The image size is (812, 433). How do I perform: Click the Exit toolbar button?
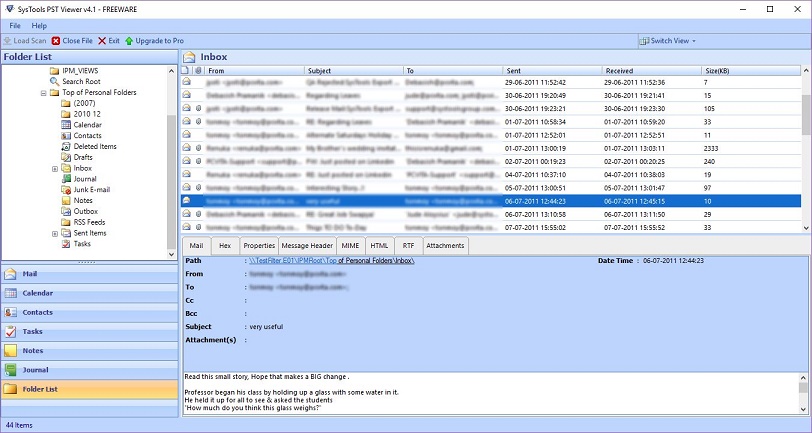[109, 41]
